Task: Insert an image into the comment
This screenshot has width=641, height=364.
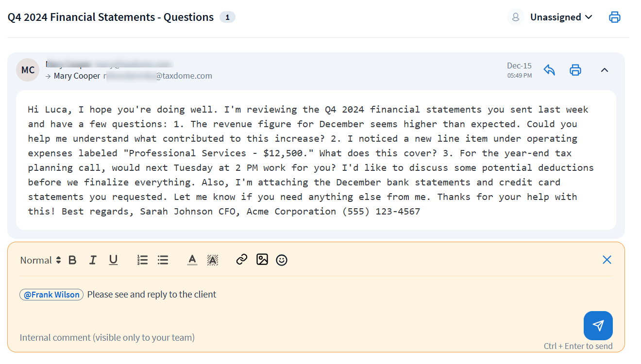Action: (262, 260)
